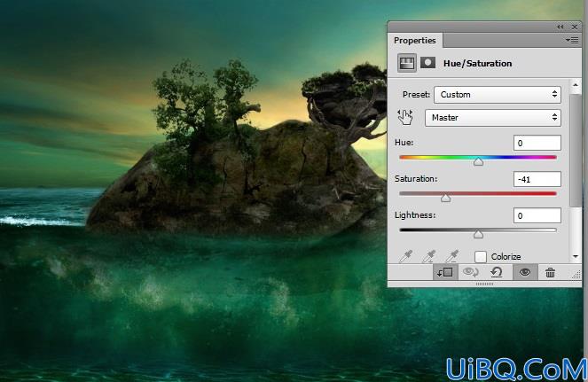Screen dimensions: 588x382
Task: Open the Master channel dropdown
Action: [493, 117]
